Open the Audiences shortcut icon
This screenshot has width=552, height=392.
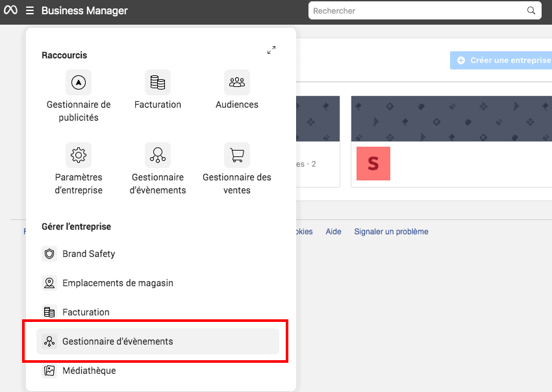coord(237,82)
